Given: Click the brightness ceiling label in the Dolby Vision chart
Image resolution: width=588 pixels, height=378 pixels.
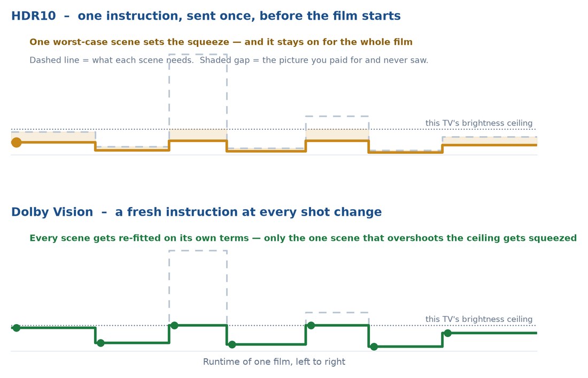Looking at the screenshot, I should (479, 319).
